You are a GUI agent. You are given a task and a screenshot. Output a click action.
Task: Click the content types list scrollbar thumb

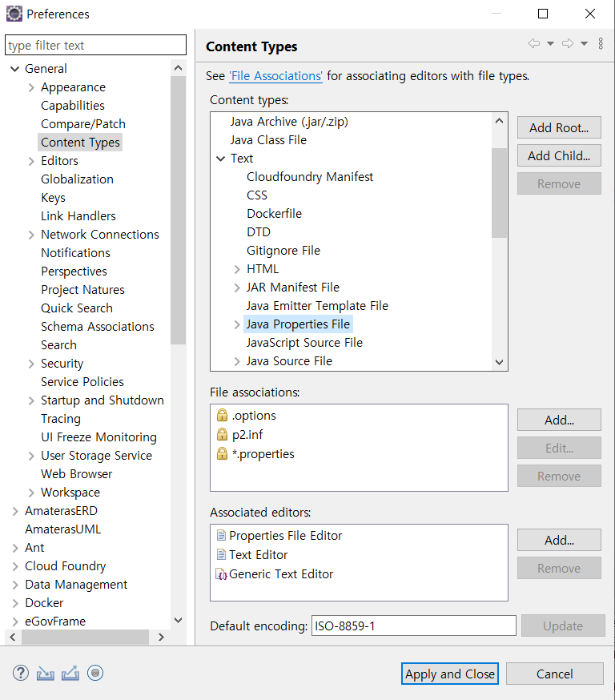499,193
